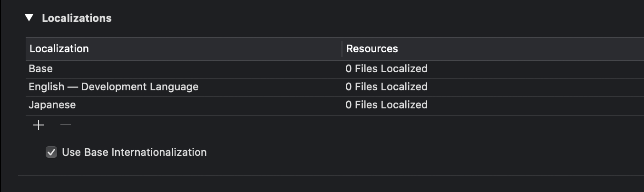Sort by the Localization column header

click(x=59, y=48)
